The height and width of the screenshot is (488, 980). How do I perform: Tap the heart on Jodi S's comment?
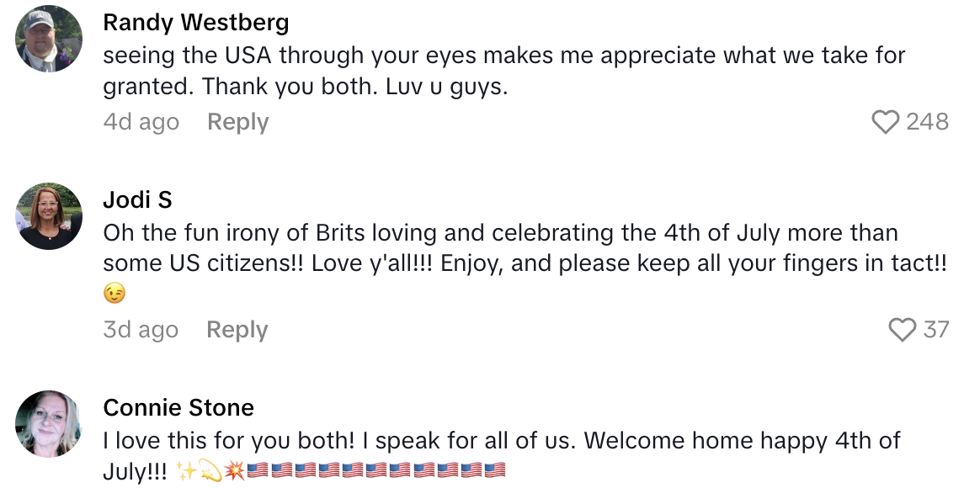coord(903,330)
